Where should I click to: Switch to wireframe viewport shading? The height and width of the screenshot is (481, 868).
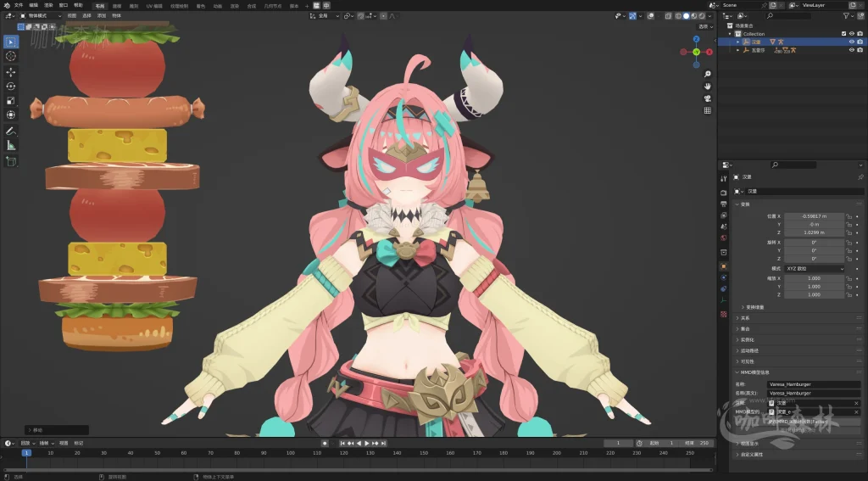point(678,16)
